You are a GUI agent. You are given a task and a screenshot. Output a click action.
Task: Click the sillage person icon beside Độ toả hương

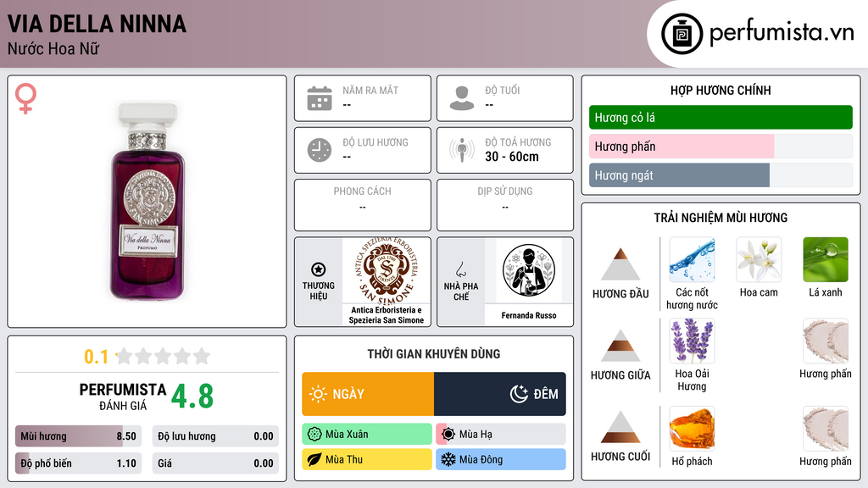pos(462,150)
